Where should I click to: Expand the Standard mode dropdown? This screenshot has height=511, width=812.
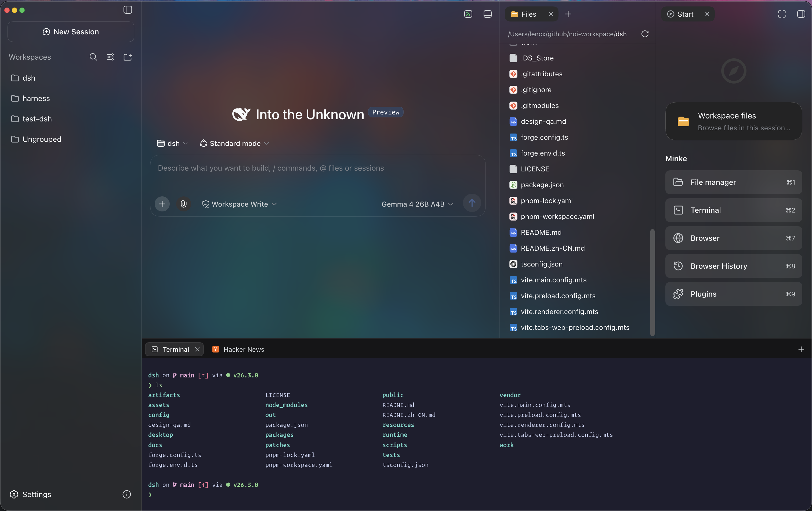click(235, 143)
